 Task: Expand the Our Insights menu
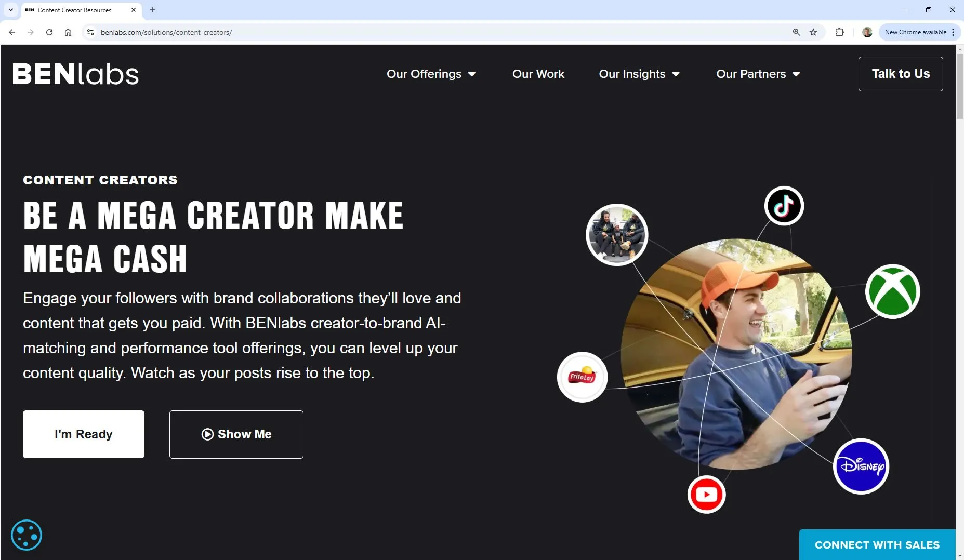[x=639, y=74]
